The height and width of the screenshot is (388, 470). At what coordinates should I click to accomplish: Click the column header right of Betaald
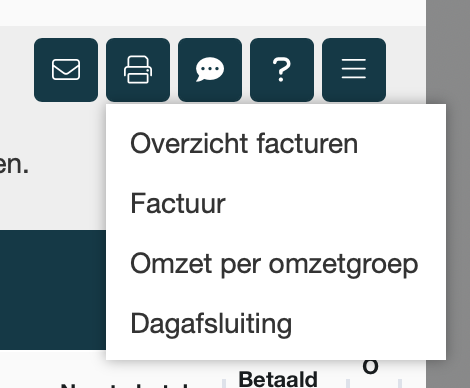click(x=370, y=367)
